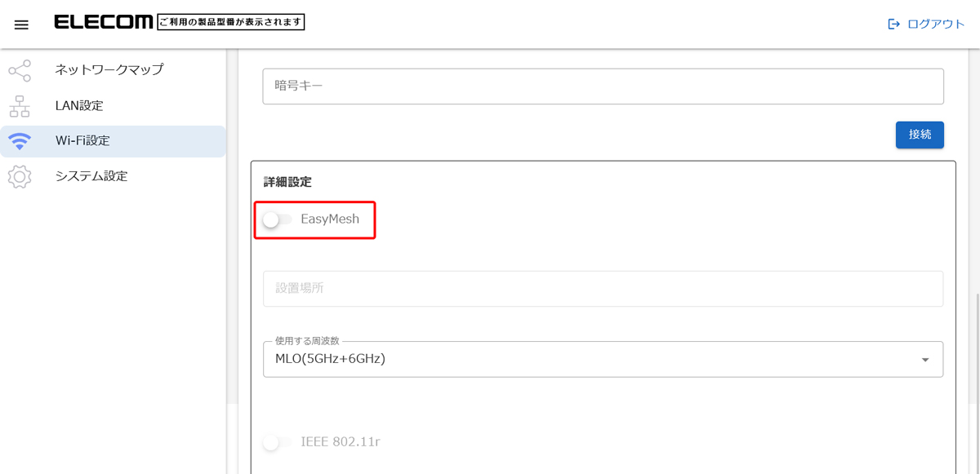Focus the 設置場所 location input field
980x474 pixels.
click(603, 289)
